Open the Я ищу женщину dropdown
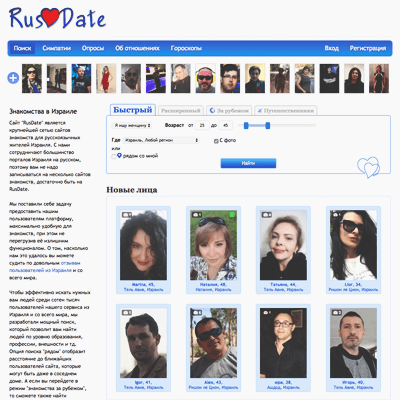The width and height of the screenshot is (400, 400). (131, 126)
